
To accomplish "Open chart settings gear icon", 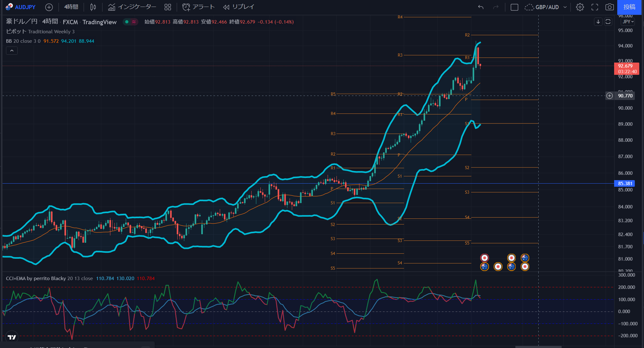I will point(580,7).
